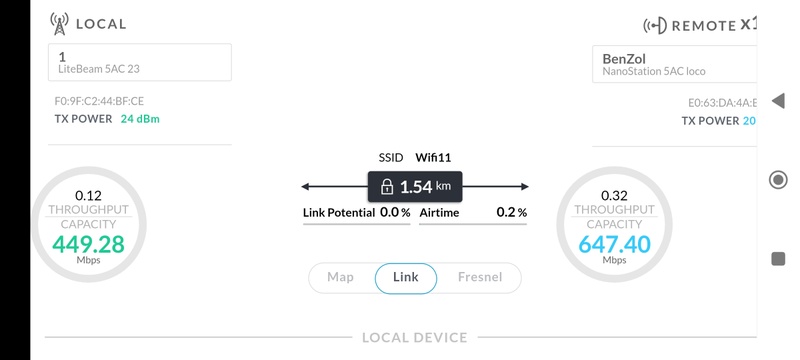This screenshot has width=800, height=360.
Task: Tap the Local antenna tower icon
Action: 59,24
